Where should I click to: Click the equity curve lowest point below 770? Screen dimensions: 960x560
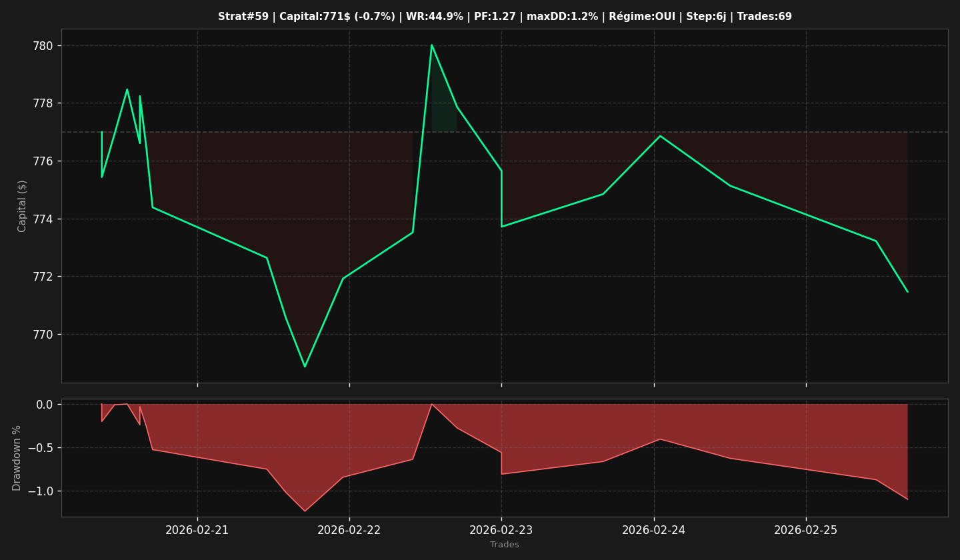click(305, 366)
